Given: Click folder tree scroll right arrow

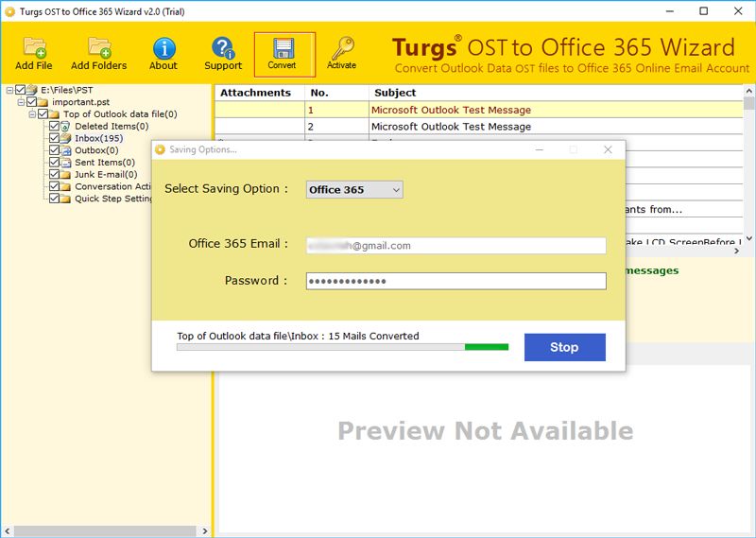Looking at the screenshot, I should click(x=205, y=530).
